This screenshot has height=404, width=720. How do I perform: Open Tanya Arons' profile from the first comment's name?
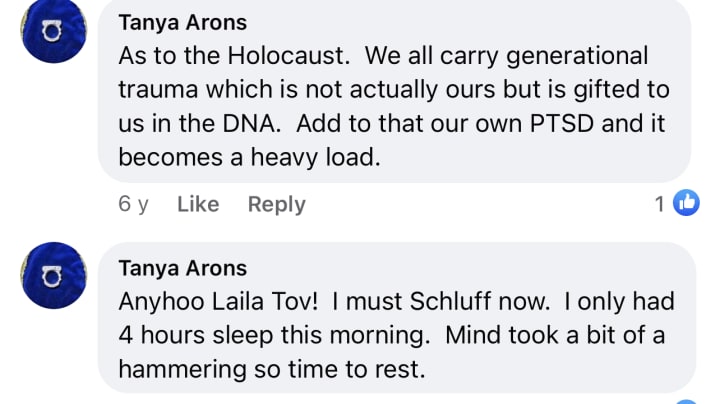[183, 22]
